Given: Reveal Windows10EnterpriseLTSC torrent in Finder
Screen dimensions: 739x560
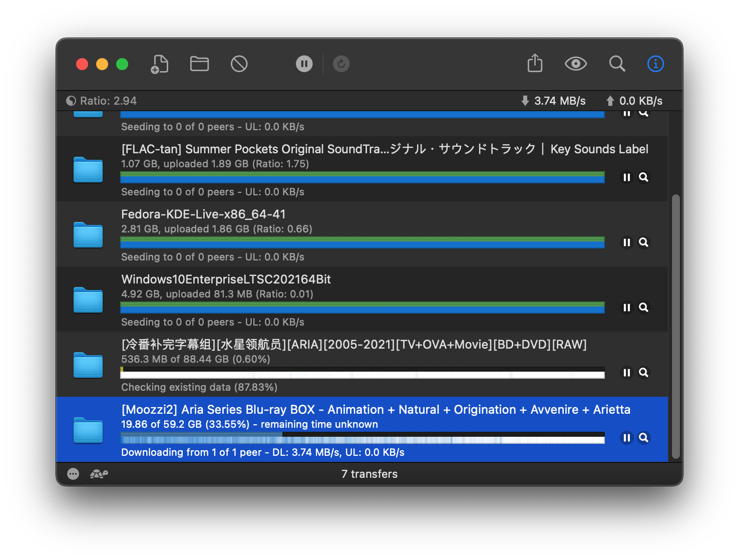Looking at the screenshot, I should click(644, 308).
